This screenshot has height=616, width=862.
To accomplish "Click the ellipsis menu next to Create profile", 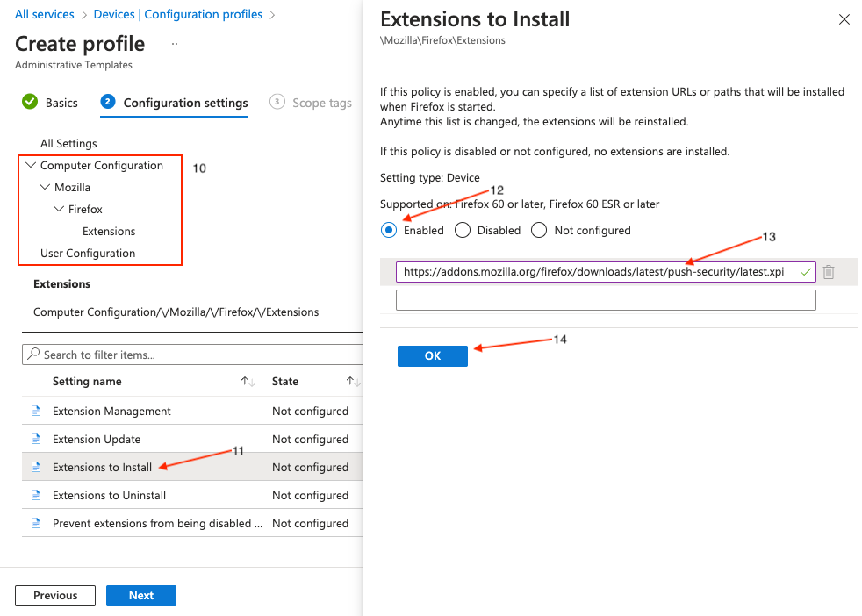I will (173, 43).
